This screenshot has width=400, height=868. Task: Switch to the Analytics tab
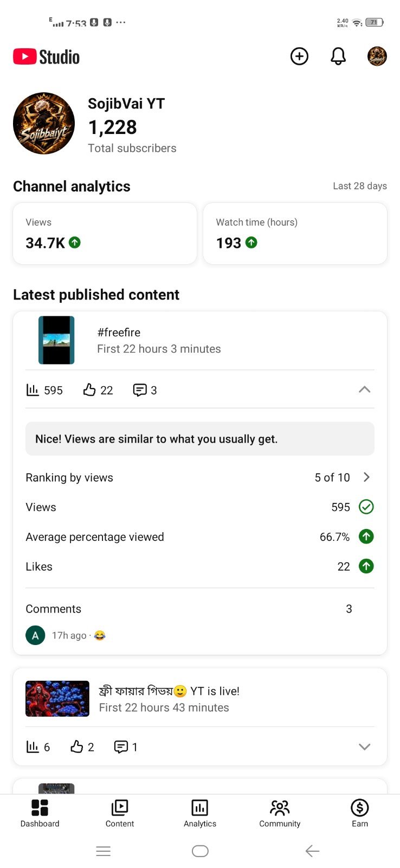point(200,813)
